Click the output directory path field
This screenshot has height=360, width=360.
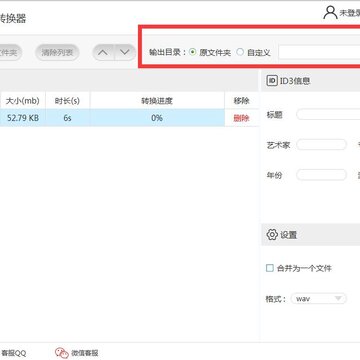coord(319,52)
